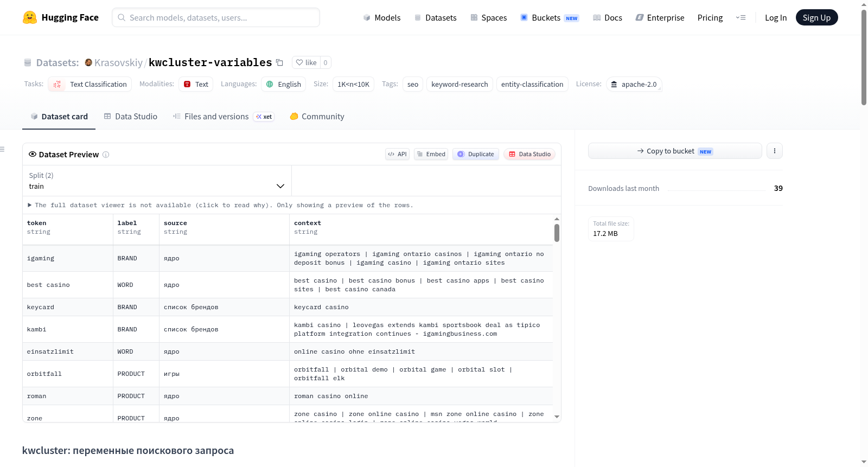Click the table scroll up arrow
This screenshot has height=467, width=868.
pyautogui.click(x=557, y=219)
